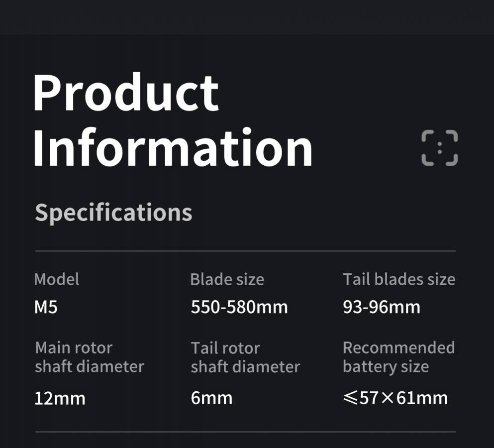The height and width of the screenshot is (448, 494).
Task: Click the Model label
Action: click(57, 279)
